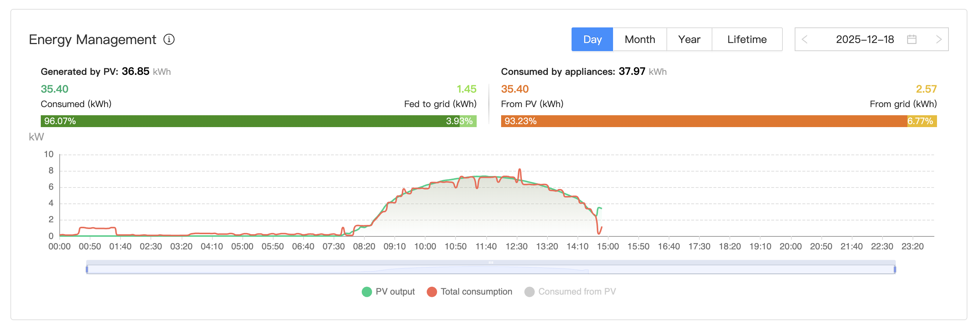Click the Energy Management heading
The width and height of the screenshot is (980, 332).
click(92, 40)
